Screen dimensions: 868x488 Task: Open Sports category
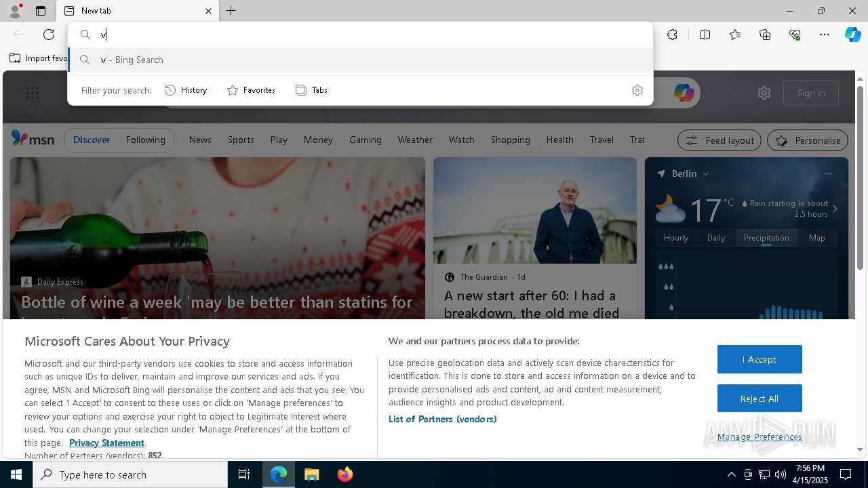241,140
